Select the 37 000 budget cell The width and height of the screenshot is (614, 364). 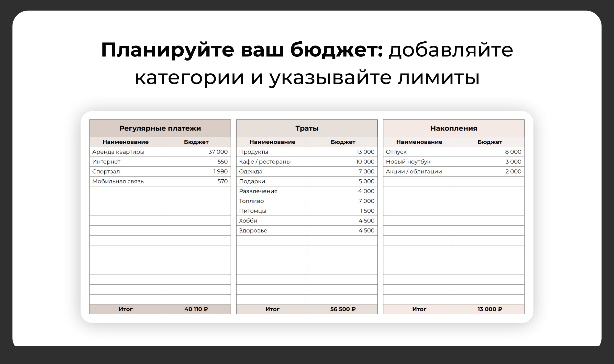point(195,152)
